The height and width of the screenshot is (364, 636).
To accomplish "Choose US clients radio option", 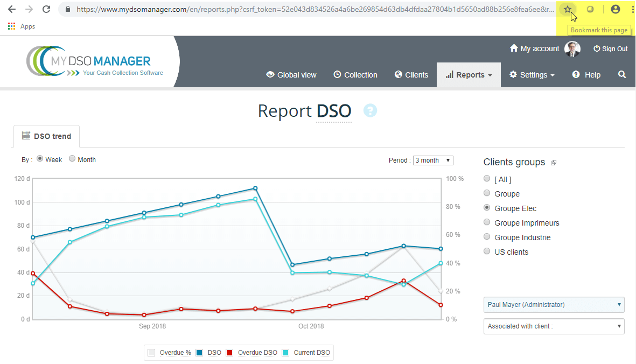I will (x=487, y=251).
